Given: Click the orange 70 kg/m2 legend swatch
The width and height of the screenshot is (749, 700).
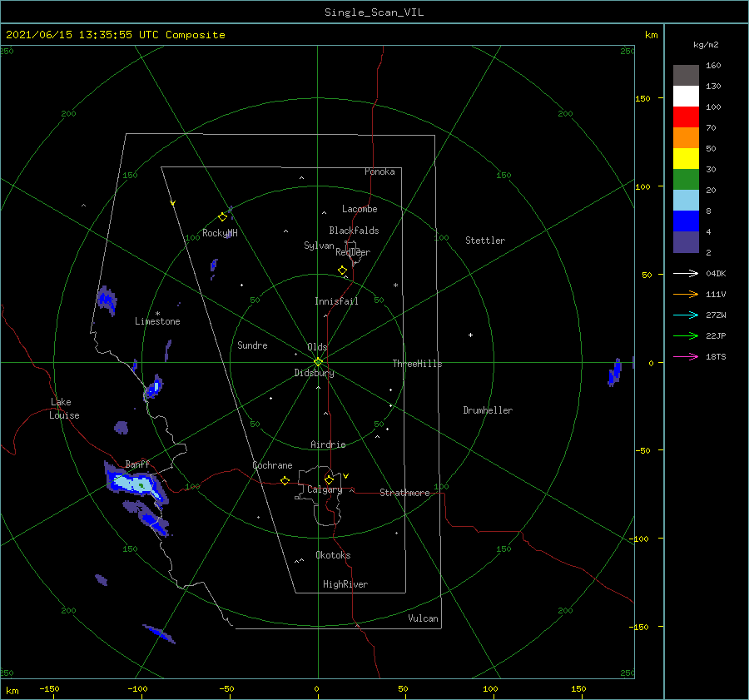Looking at the screenshot, I should (x=686, y=138).
